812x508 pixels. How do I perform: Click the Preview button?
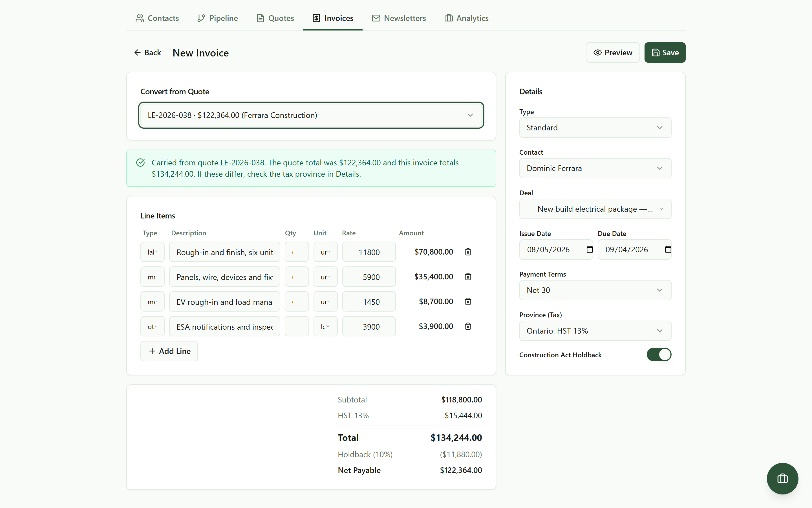[613, 53]
